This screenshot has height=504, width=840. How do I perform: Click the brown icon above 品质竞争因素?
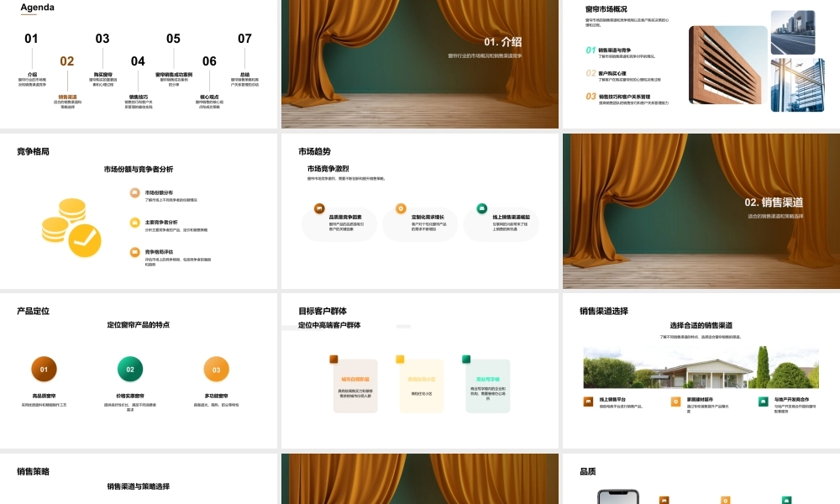coord(319,208)
